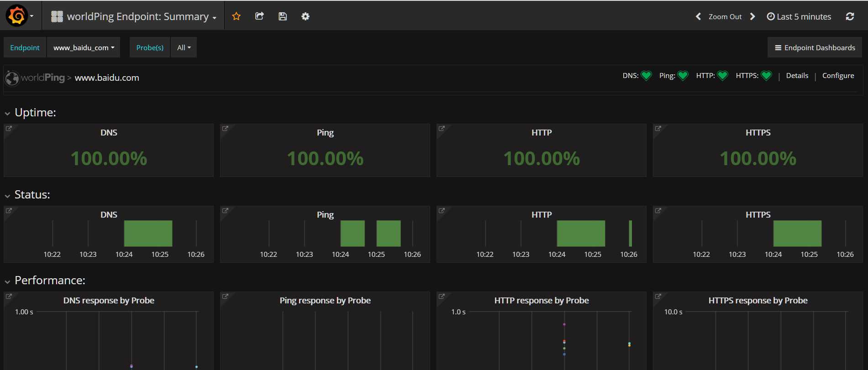The height and width of the screenshot is (370, 868).
Task: Refresh the dashboard data
Action: [850, 16]
